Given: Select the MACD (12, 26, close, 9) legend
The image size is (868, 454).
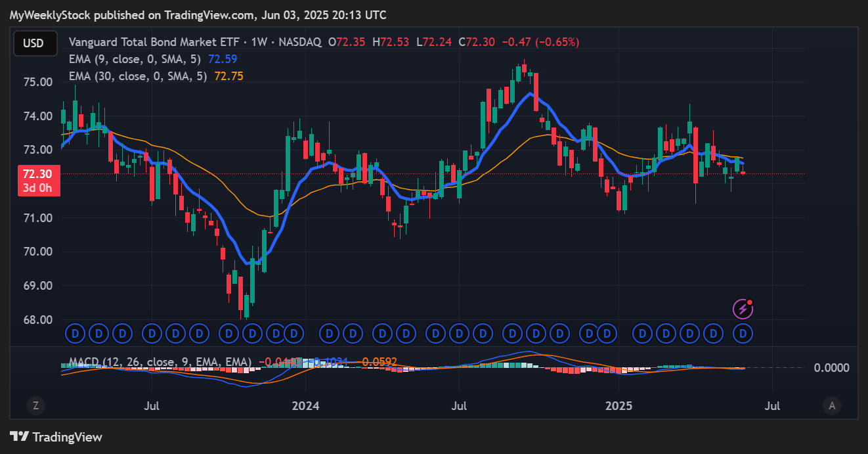Looking at the screenshot, I should click(x=160, y=362).
